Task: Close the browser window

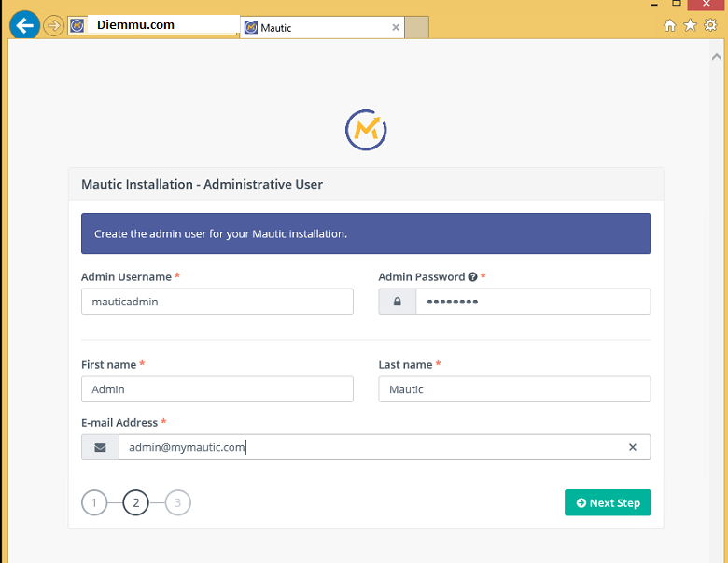Action: tap(707, 4)
